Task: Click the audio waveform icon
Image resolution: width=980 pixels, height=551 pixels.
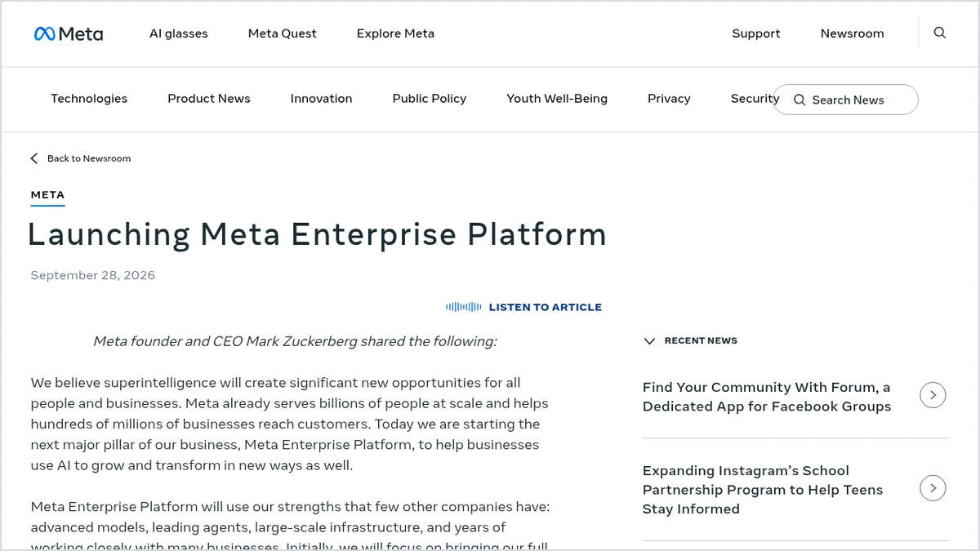Action: click(x=463, y=307)
